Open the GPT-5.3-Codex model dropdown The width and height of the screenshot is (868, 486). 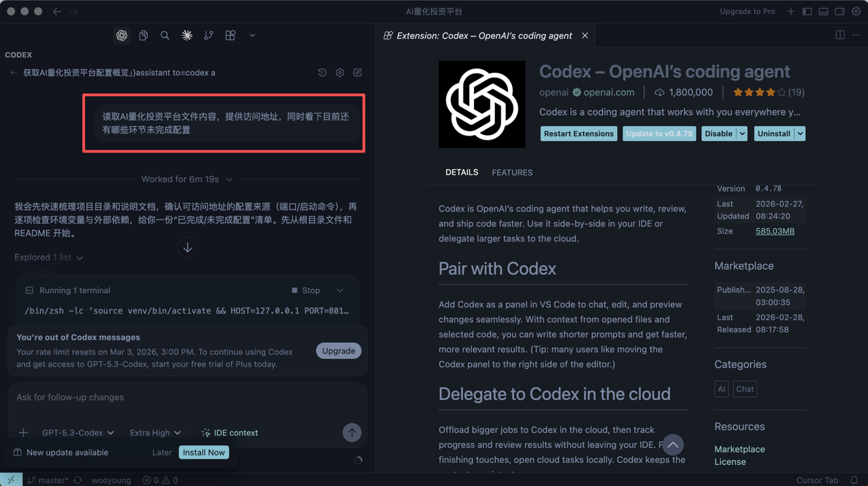[x=78, y=432]
